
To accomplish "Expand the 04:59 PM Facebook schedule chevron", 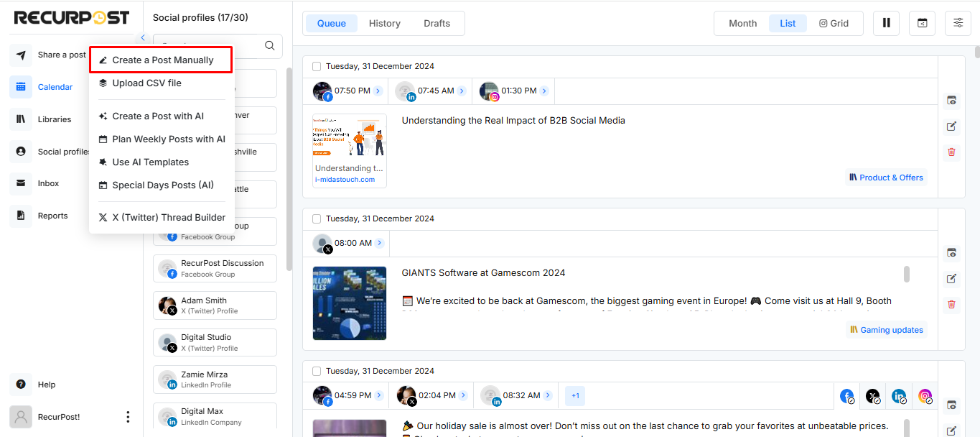I will pyautogui.click(x=378, y=395).
